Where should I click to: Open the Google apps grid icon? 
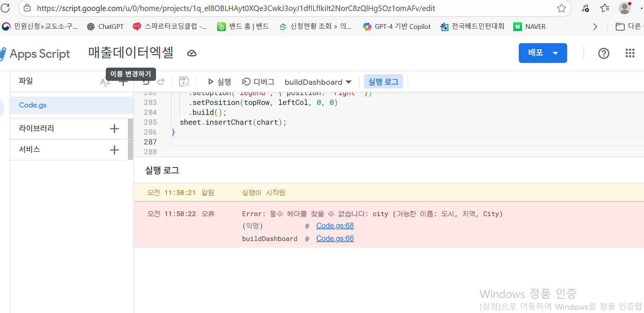pos(630,53)
